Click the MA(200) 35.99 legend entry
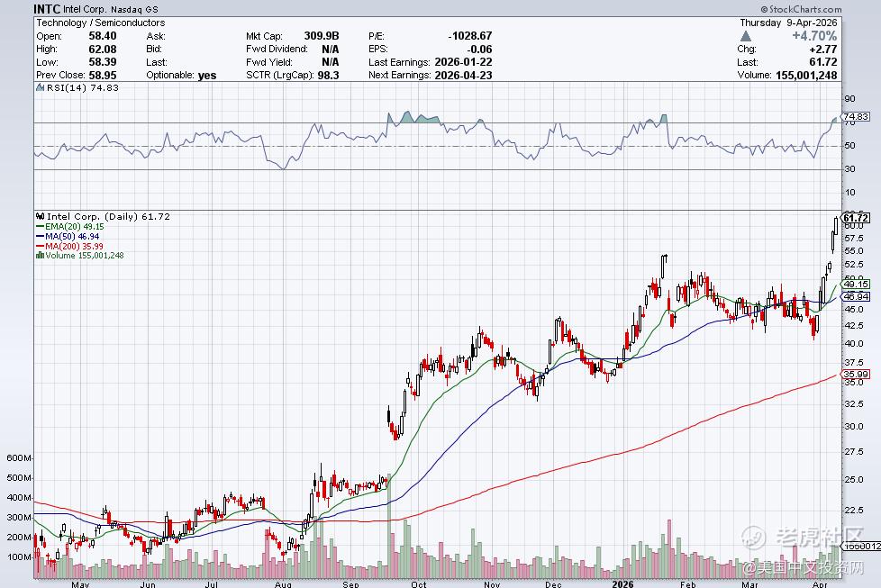 click(x=69, y=246)
